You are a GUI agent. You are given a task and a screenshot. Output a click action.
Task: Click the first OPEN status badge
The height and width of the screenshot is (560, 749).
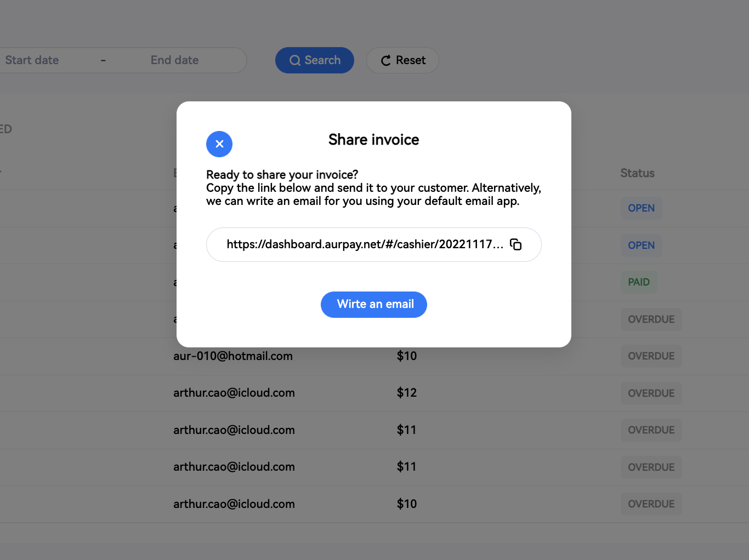coord(641,208)
